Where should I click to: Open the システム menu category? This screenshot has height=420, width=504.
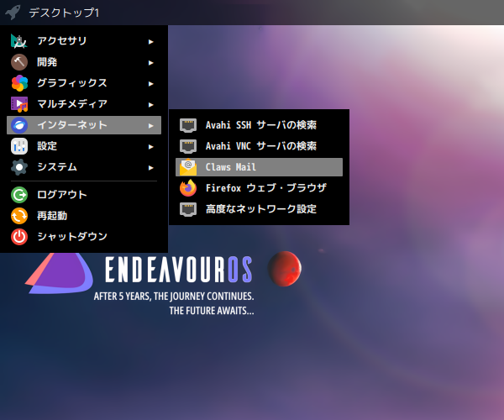[84, 167]
